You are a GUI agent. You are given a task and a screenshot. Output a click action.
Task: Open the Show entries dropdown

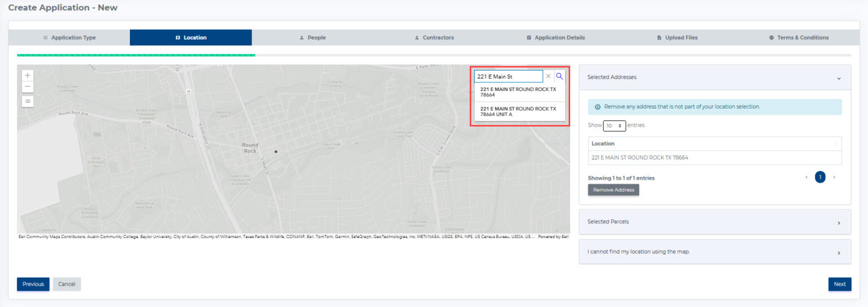(614, 126)
